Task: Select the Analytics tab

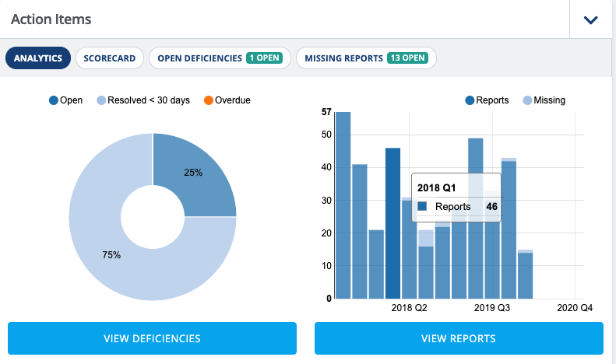Action: [x=38, y=58]
